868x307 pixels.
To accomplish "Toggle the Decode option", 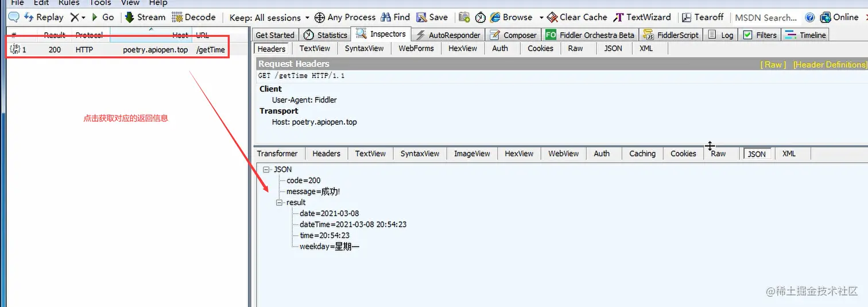I will coord(193,17).
